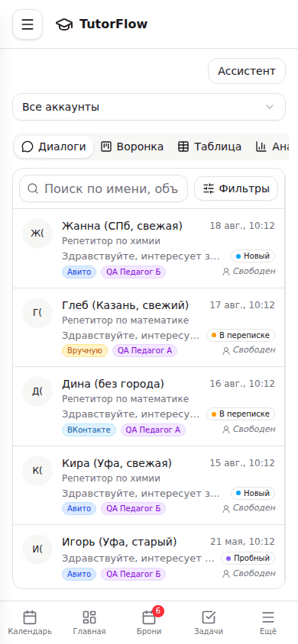Open the Фильтры options
Image resolution: width=298 pixels, height=644 pixels.
pyautogui.click(x=236, y=188)
